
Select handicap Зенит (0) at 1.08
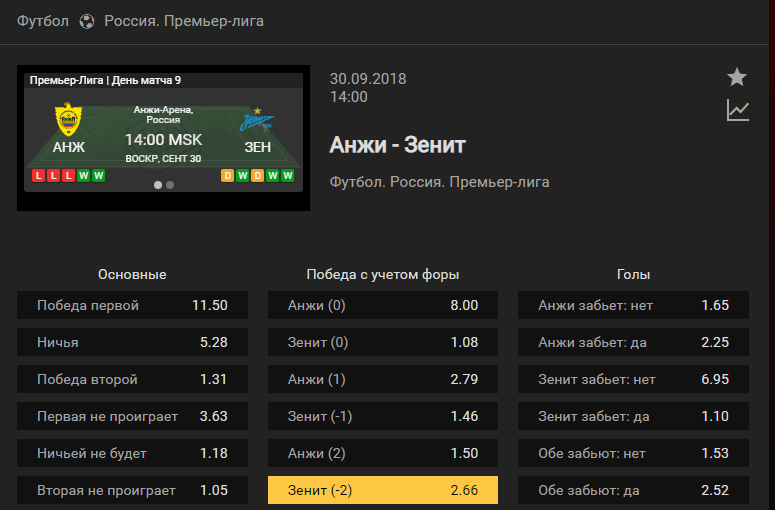pyautogui.click(x=383, y=342)
